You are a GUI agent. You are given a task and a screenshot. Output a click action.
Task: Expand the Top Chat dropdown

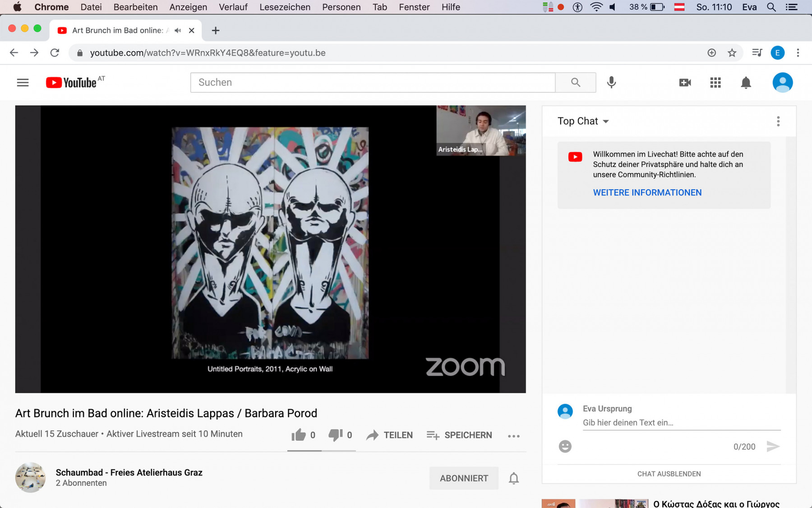click(583, 121)
